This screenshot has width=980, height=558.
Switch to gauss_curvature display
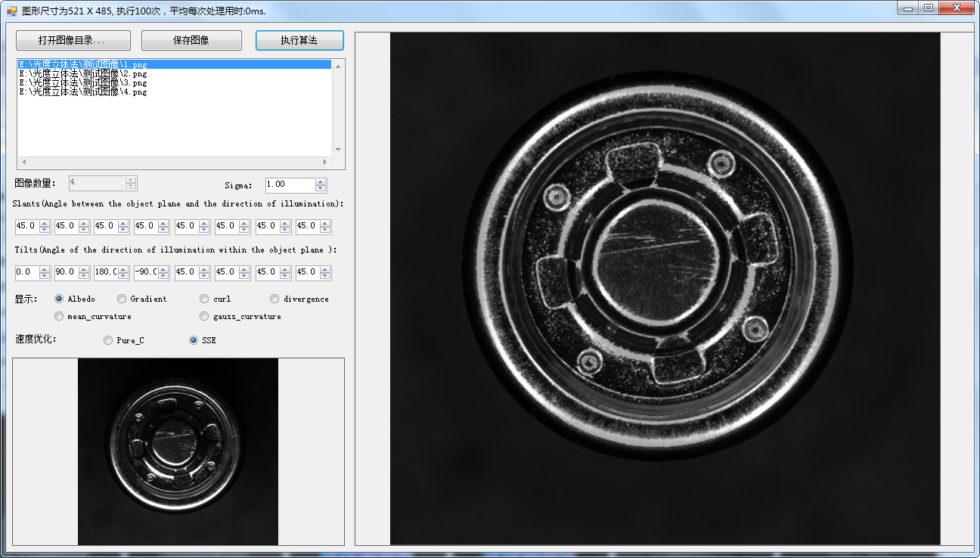(x=204, y=316)
